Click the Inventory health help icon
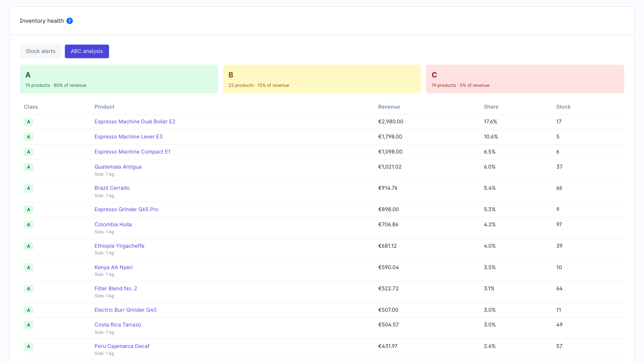644x362 pixels. [69, 21]
